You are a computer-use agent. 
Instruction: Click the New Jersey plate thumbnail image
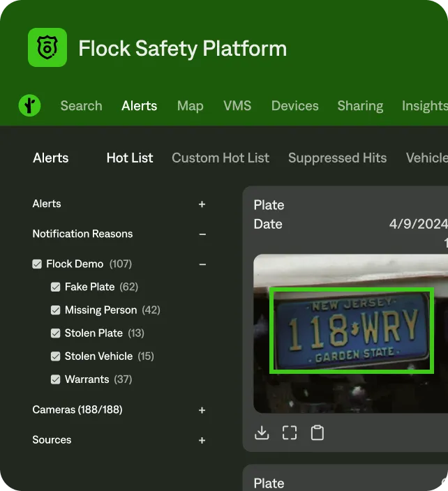350,333
